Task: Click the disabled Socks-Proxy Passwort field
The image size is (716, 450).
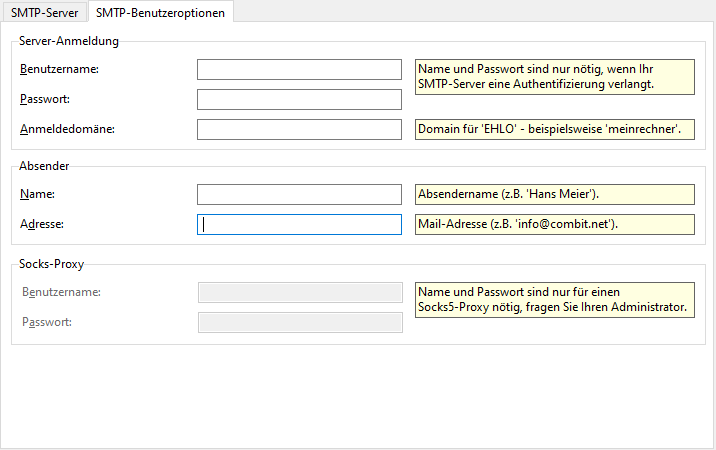Action: 300,322
